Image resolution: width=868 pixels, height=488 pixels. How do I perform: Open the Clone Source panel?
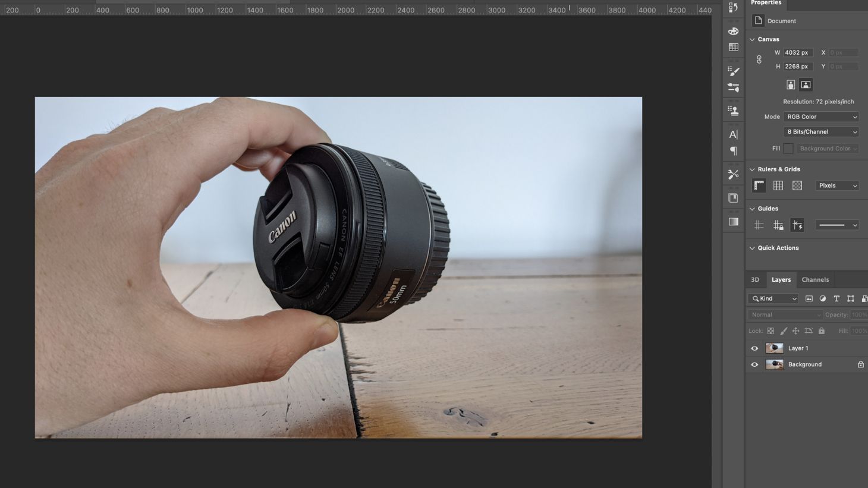coord(733,109)
